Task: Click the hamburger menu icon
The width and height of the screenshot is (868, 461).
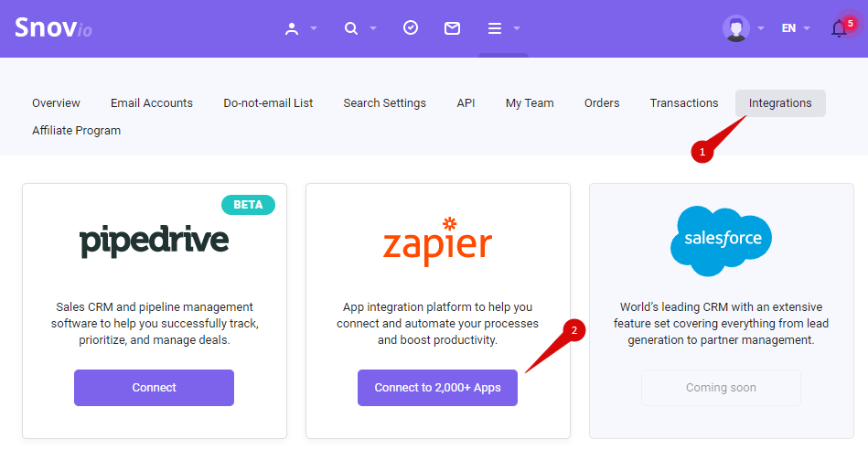Action: (x=495, y=28)
